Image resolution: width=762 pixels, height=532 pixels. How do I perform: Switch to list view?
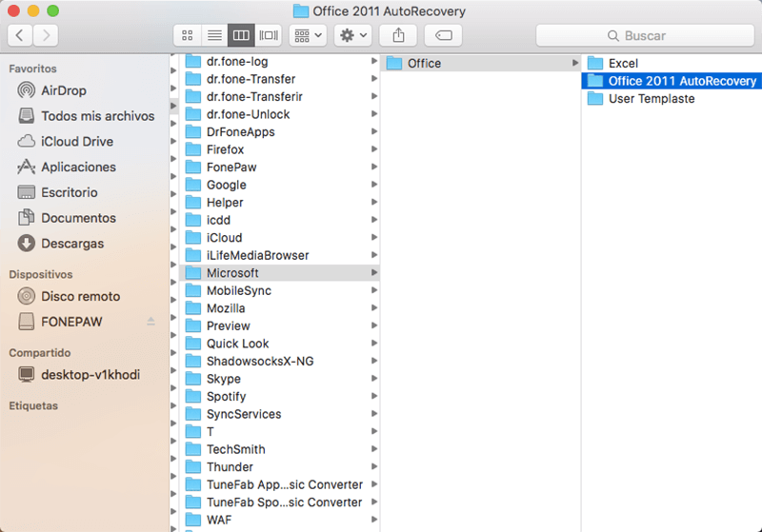214,35
